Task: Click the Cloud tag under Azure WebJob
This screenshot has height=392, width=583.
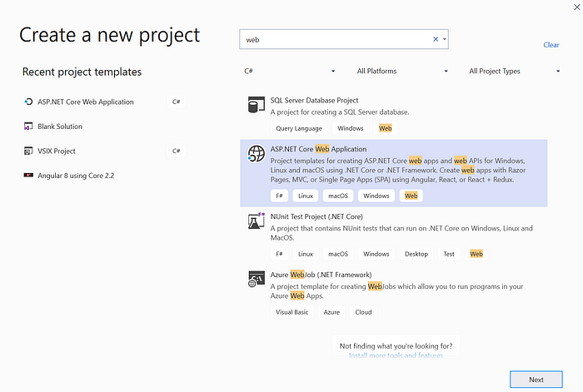Action: (363, 312)
